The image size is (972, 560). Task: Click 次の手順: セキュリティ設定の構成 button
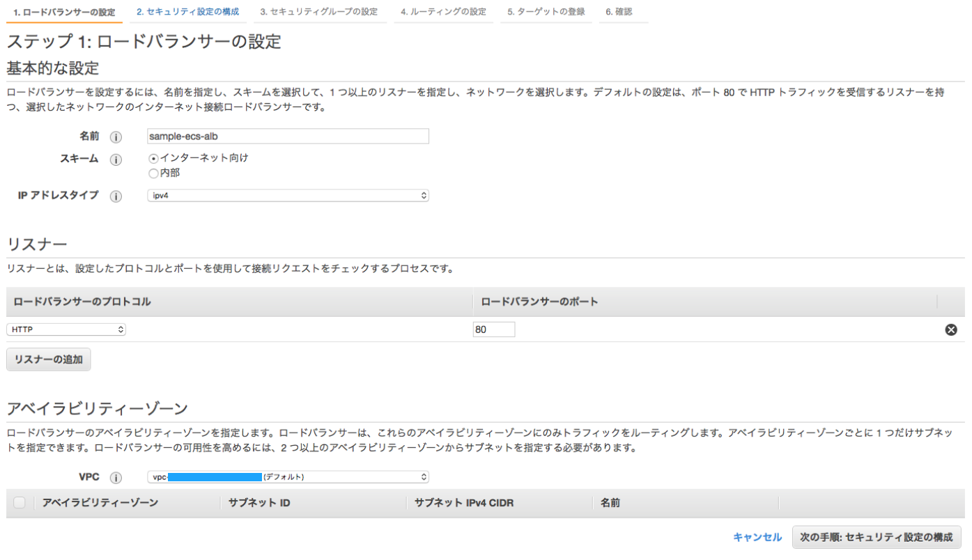coord(877,537)
